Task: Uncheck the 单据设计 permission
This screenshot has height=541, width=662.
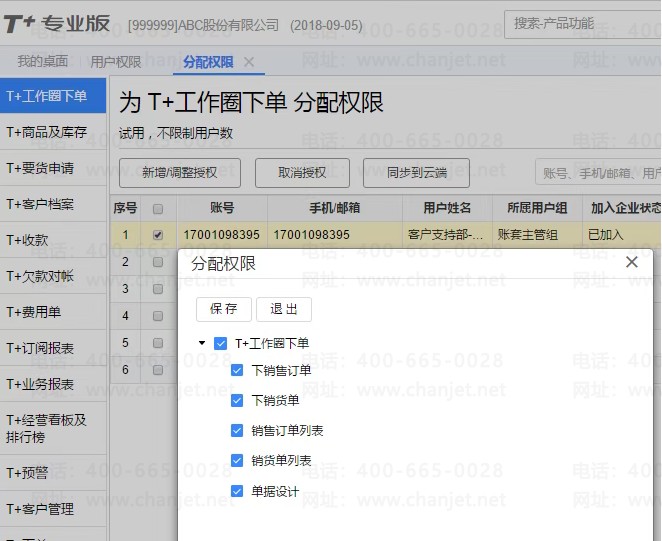Action: tap(237, 491)
